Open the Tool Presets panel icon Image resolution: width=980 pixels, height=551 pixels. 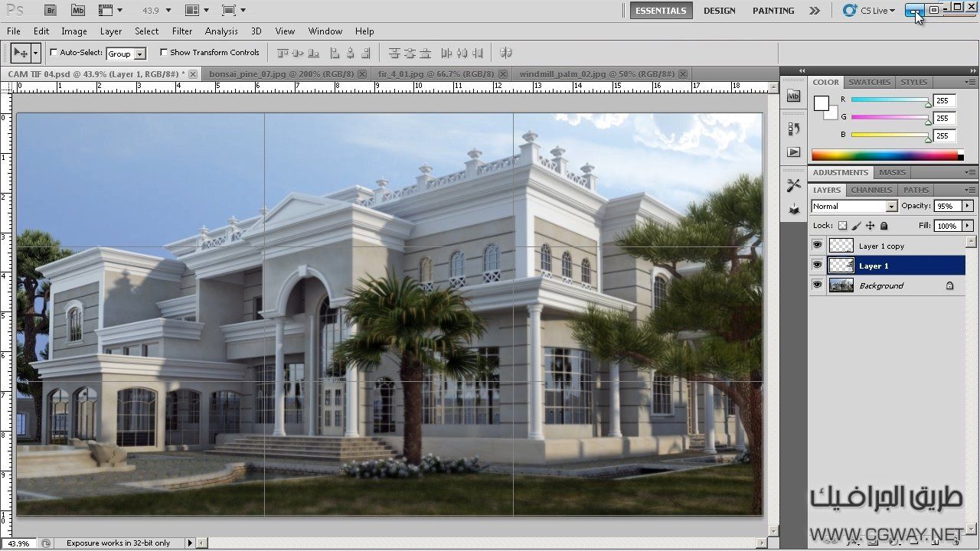[x=793, y=185]
